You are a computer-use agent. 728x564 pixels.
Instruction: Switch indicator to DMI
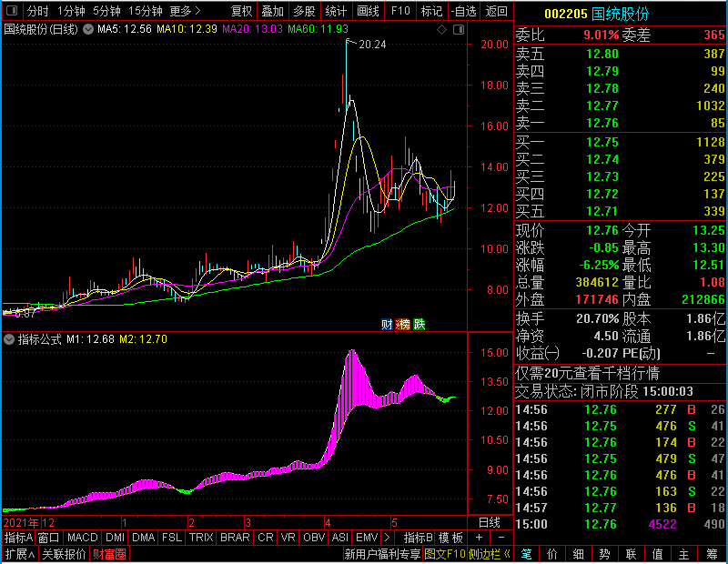115,538
